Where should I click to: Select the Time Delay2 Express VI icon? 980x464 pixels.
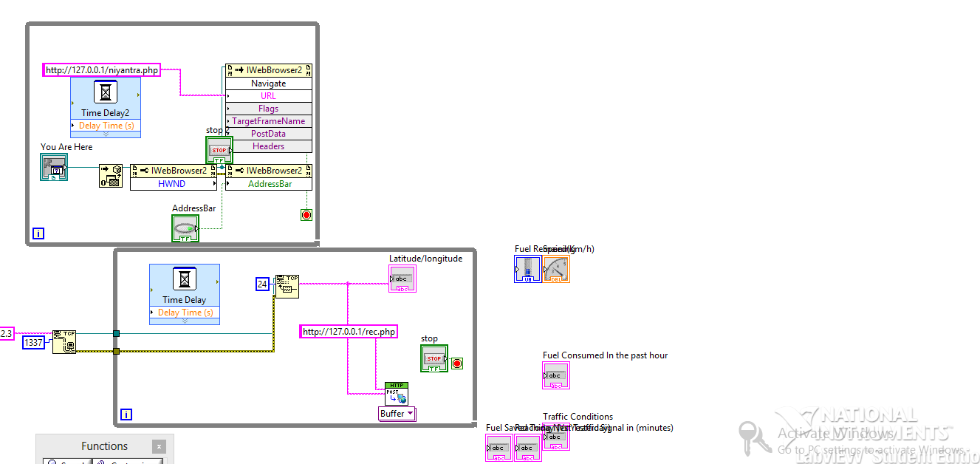pos(105,92)
